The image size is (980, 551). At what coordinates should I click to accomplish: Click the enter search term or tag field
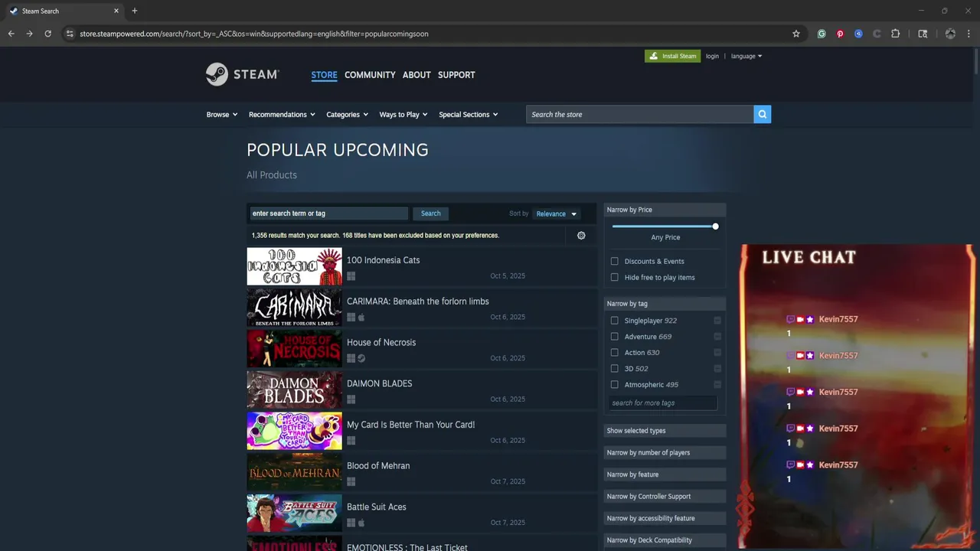[329, 214]
